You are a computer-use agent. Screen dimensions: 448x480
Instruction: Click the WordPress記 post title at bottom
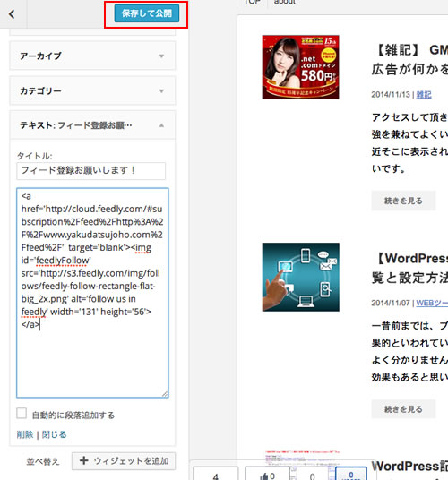tap(409, 467)
